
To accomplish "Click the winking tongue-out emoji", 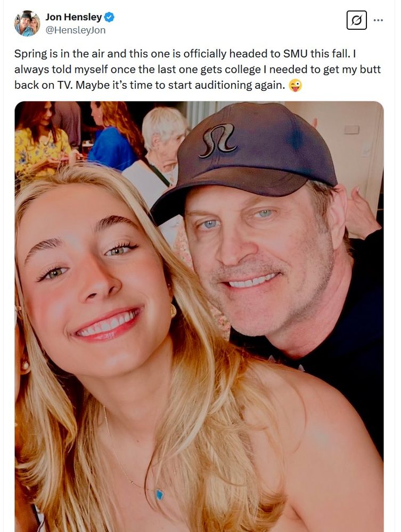I will [x=295, y=85].
